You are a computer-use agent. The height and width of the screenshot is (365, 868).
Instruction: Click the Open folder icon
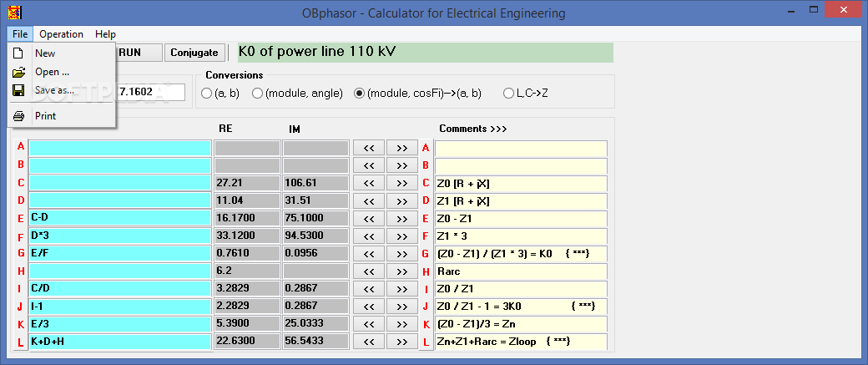coord(19,72)
